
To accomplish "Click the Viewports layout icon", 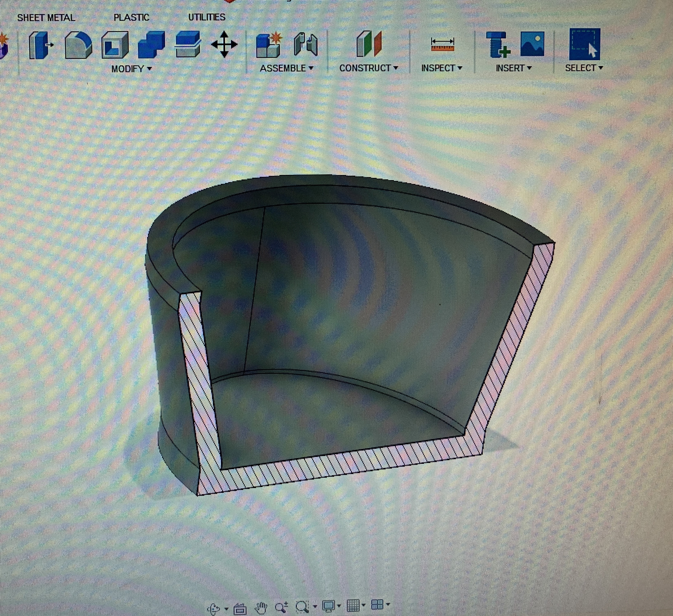I will 377,604.
